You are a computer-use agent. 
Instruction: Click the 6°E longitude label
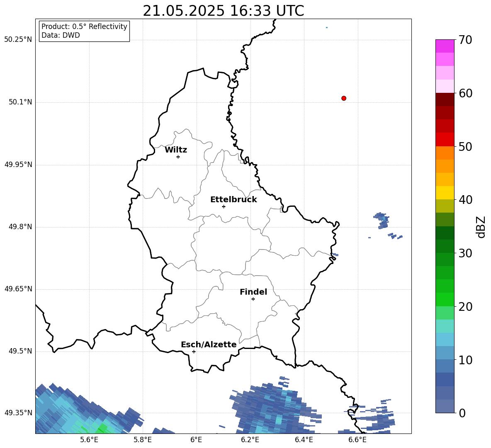tap(196, 440)
